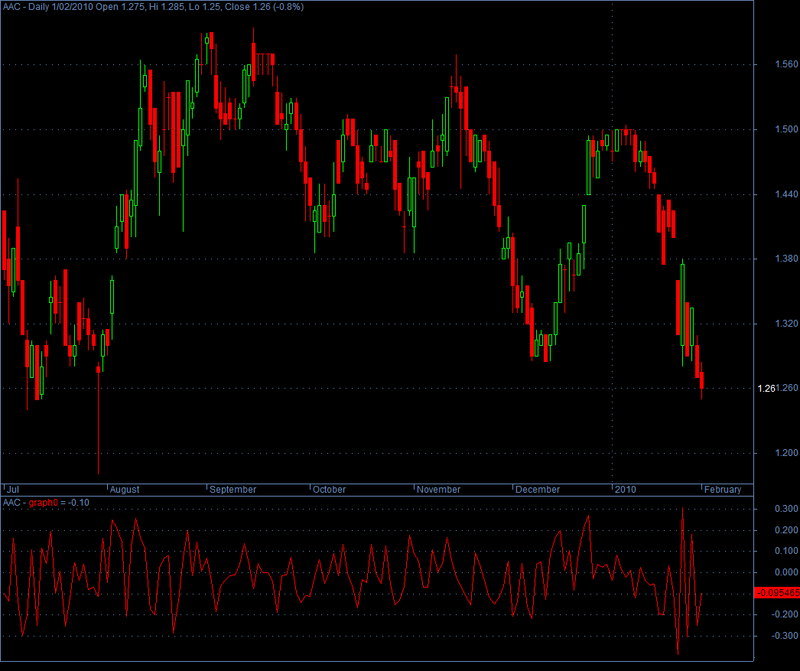800x671 pixels.
Task: Select the 1.200 price axis label
Action: tap(786, 453)
